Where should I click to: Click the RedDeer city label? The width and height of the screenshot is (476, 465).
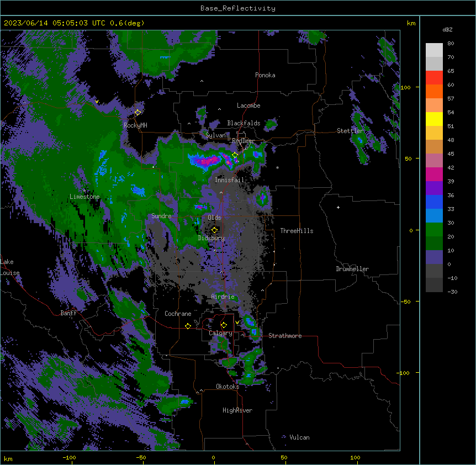click(x=243, y=141)
